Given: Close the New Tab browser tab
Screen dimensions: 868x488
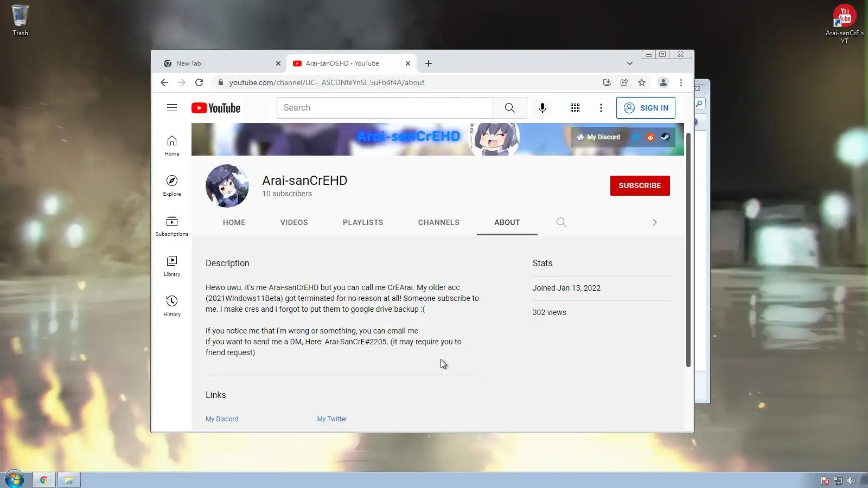Looking at the screenshot, I should 278,63.
